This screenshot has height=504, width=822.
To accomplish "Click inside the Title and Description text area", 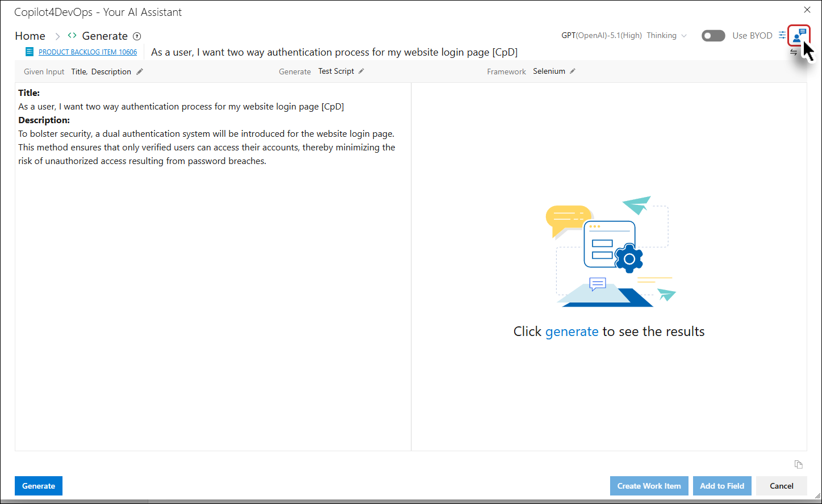I will 213,267.
